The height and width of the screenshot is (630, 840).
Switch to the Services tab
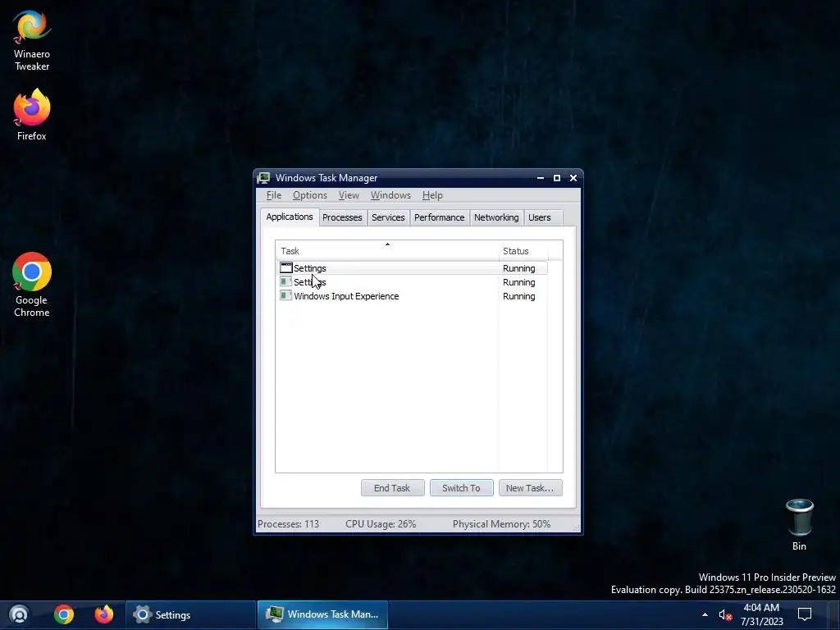[388, 217]
